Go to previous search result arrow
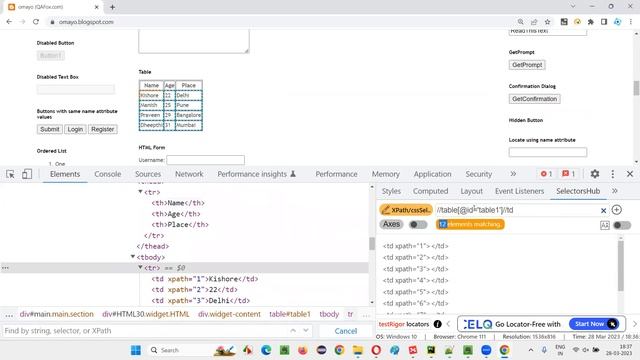 293,331
